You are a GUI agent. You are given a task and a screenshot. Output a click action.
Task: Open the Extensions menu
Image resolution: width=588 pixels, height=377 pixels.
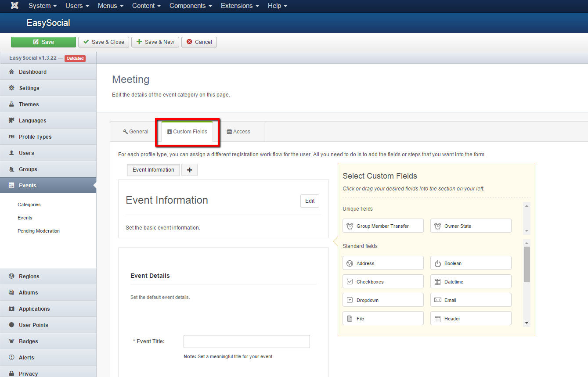pos(240,6)
